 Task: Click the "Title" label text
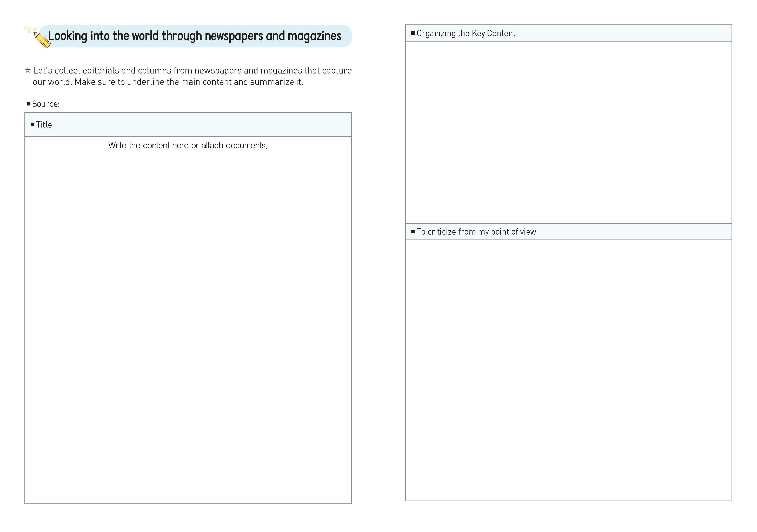click(44, 125)
